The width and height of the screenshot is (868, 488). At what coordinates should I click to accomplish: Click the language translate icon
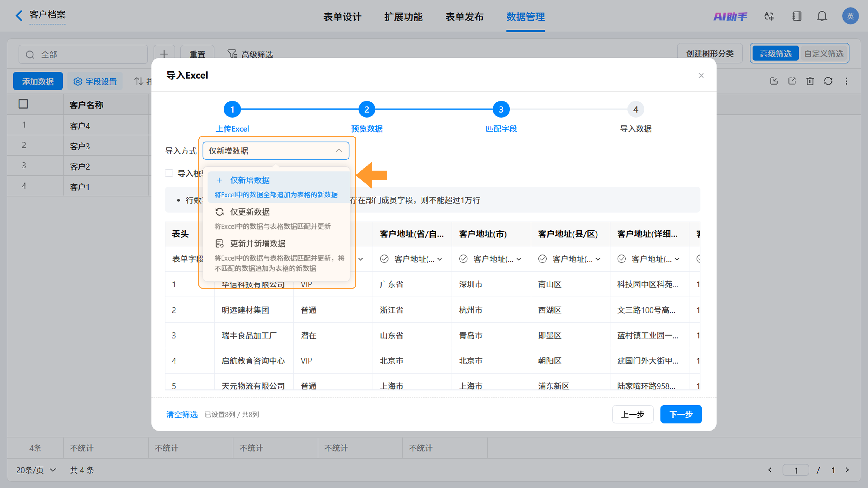769,16
